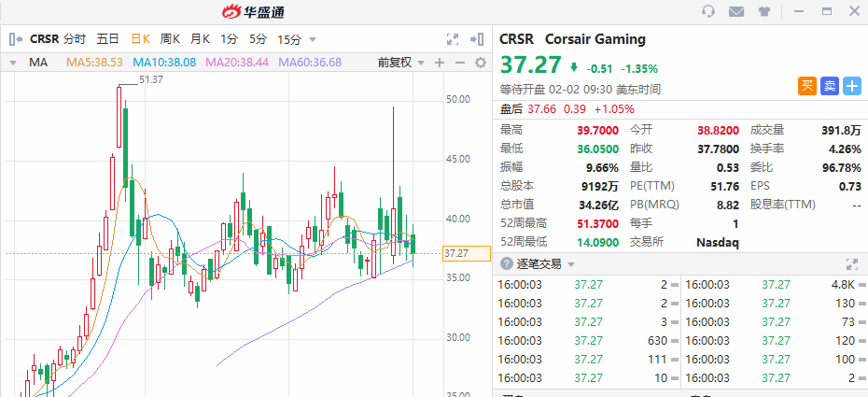The height and width of the screenshot is (397, 868).
Task: Open chart indicator settings gear
Action: pos(481,63)
